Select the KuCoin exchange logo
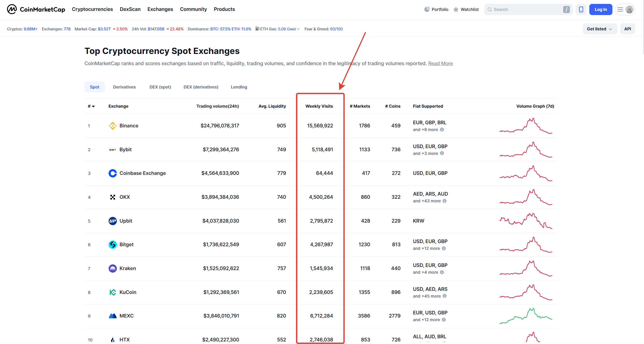644x344 pixels. (113, 292)
